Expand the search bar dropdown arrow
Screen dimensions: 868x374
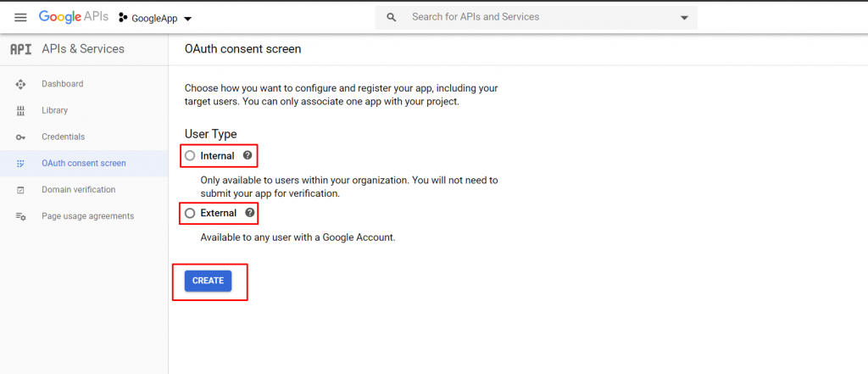coord(684,18)
